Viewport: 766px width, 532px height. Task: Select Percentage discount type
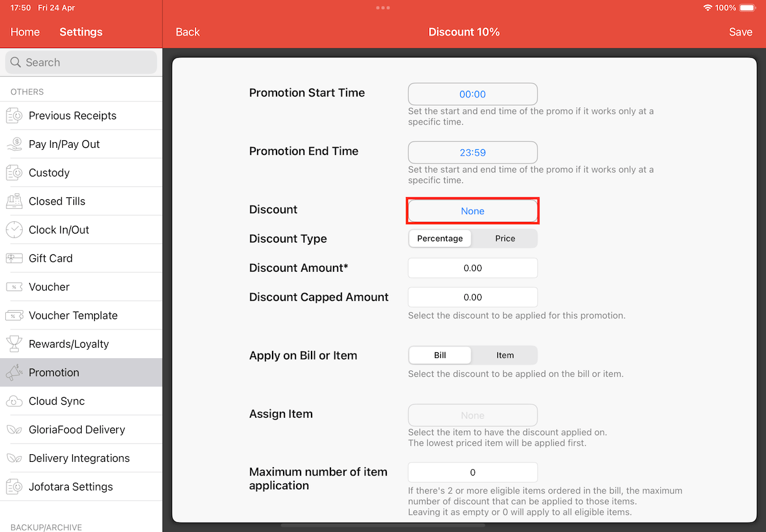[x=439, y=239]
